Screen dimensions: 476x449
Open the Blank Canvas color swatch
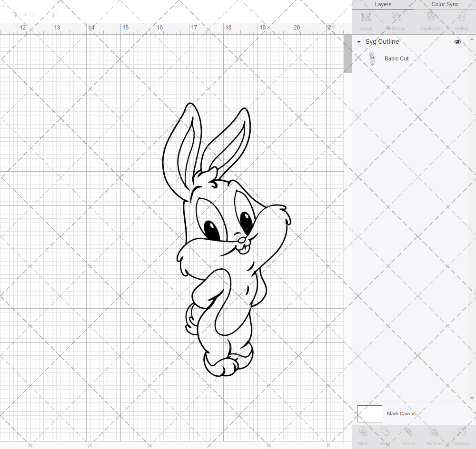tap(369, 413)
